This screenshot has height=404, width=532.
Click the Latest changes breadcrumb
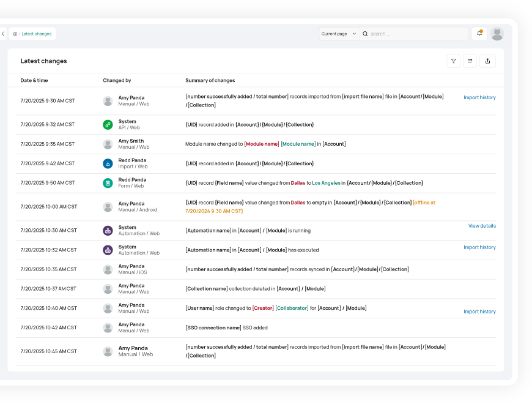click(37, 34)
